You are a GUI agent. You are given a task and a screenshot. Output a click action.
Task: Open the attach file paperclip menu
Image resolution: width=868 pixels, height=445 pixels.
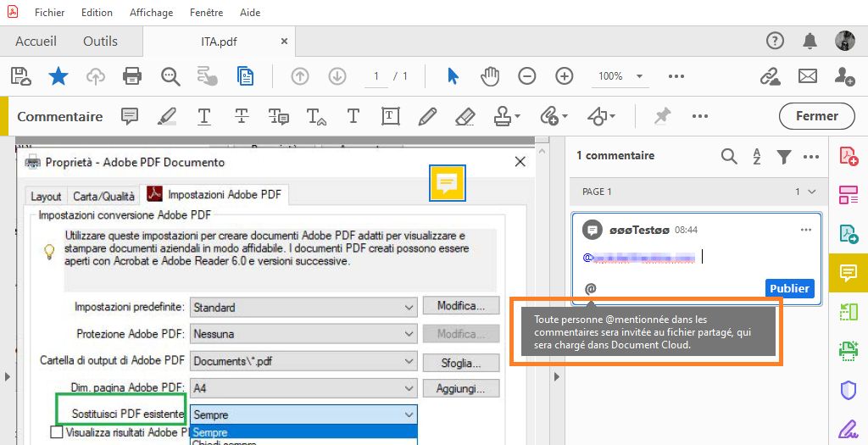click(554, 116)
